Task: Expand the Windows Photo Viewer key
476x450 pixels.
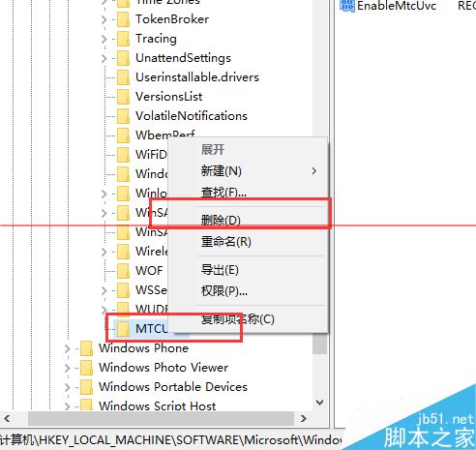Action: pos(67,368)
